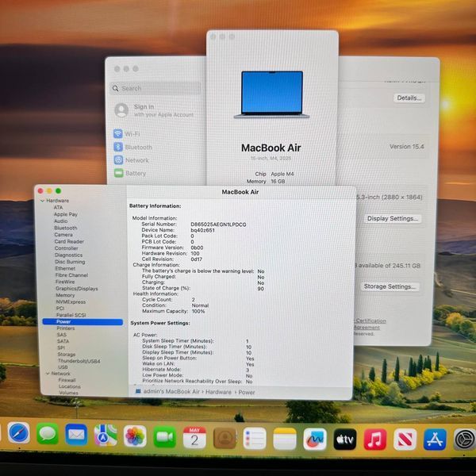Select USB in Hardware list
The height and width of the screenshot is (476, 476).
tap(63, 367)
